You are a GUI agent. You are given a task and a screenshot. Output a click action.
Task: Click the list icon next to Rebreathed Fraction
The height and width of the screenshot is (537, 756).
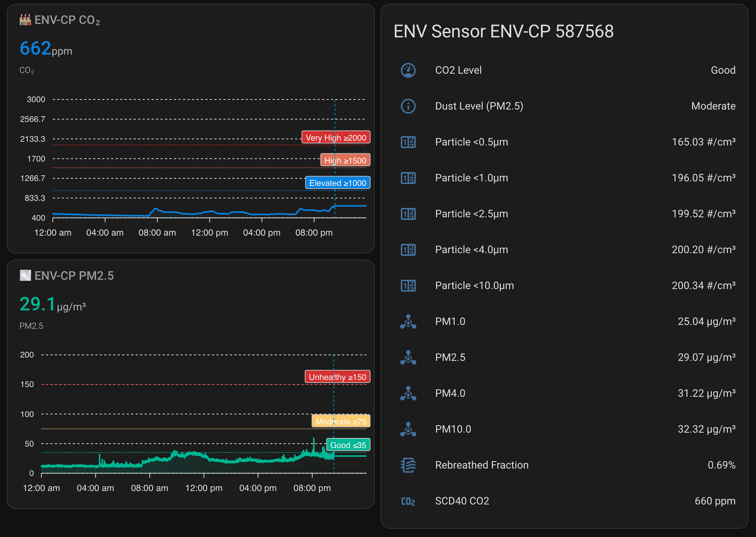click(x=408, y=465)
